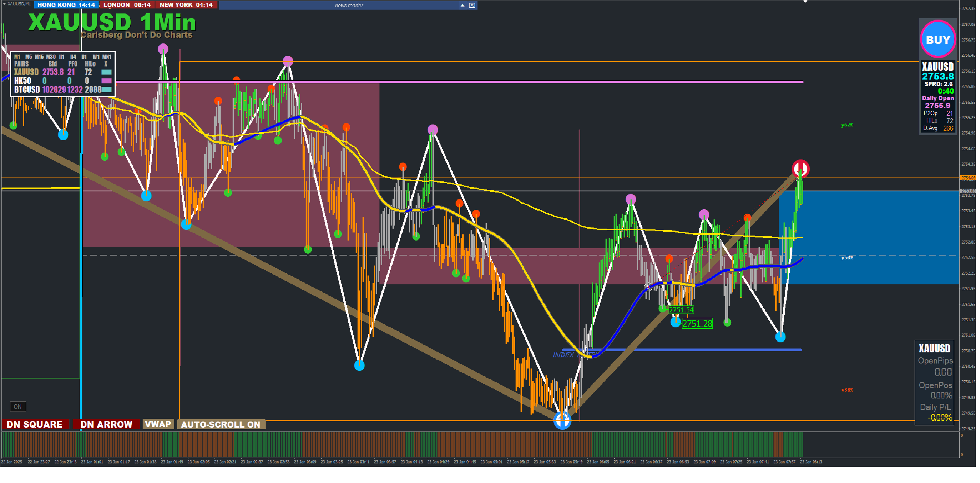The width and height of the screenshot is (980, 483).
Task: Click the pink swing-high dot at first peak
Action: point(163,49)
